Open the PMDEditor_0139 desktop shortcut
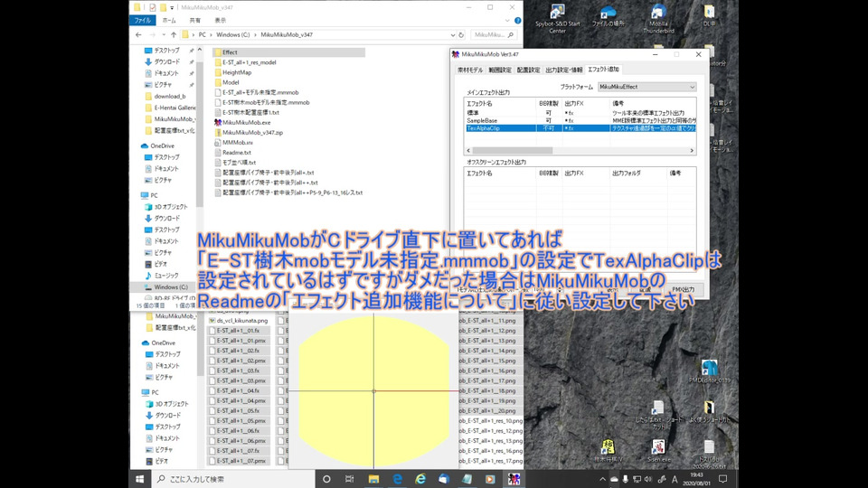 [709, 371]
